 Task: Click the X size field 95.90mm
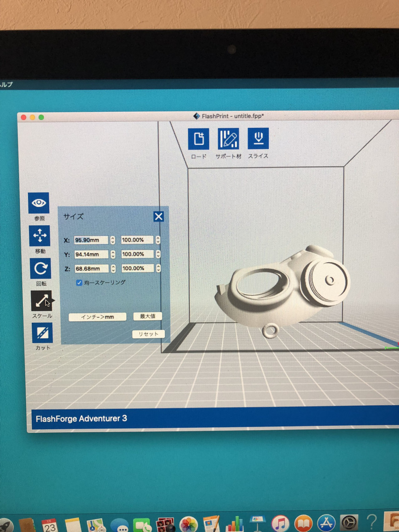pos(91,240)
